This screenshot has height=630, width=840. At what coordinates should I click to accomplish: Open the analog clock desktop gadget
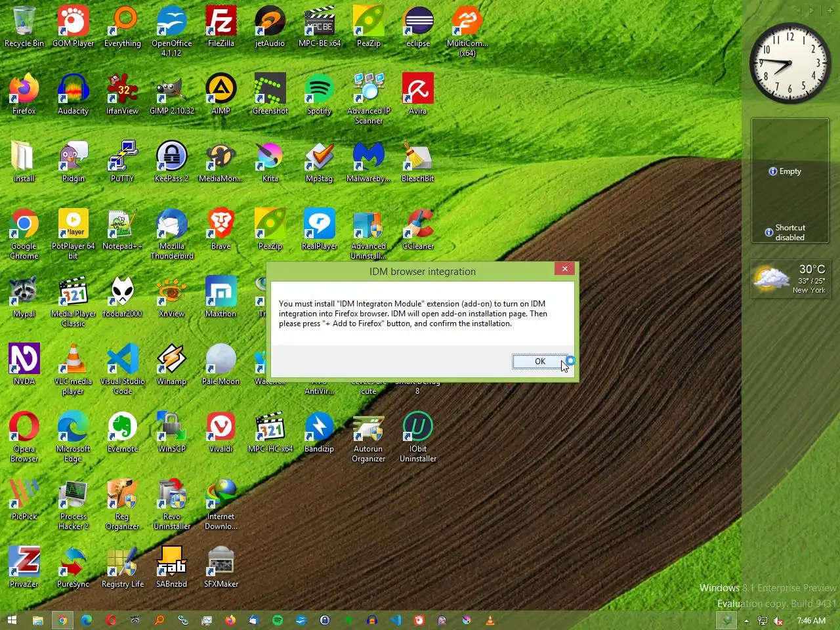[790, 64]
